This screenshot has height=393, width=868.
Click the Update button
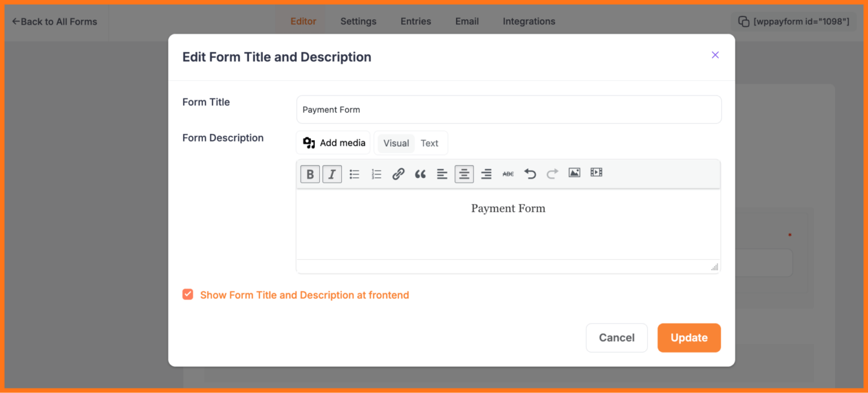(689, 337)
